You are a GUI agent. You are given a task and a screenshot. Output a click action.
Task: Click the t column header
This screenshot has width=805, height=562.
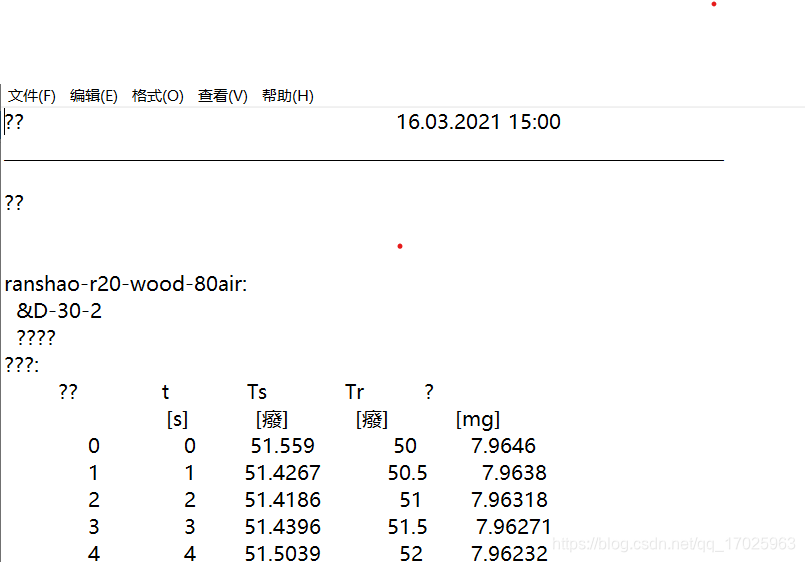[x=165, y=392]
